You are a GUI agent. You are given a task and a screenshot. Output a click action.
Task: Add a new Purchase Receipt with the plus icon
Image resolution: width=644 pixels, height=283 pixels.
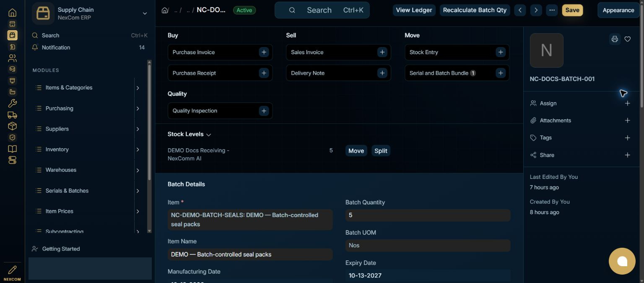[x=264, y=73]
